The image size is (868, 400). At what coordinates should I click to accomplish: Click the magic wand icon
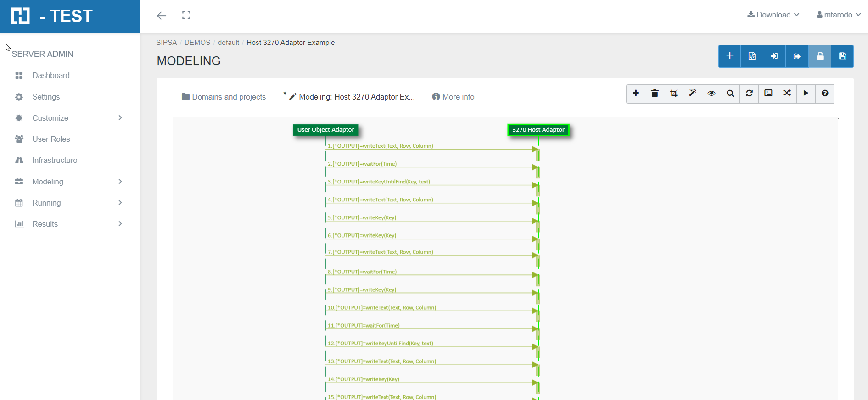click(x=692, y=94)
